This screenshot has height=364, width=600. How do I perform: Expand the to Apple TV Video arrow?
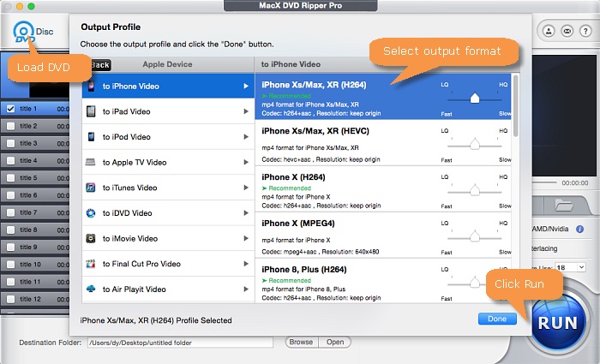(x=246, y=162)
